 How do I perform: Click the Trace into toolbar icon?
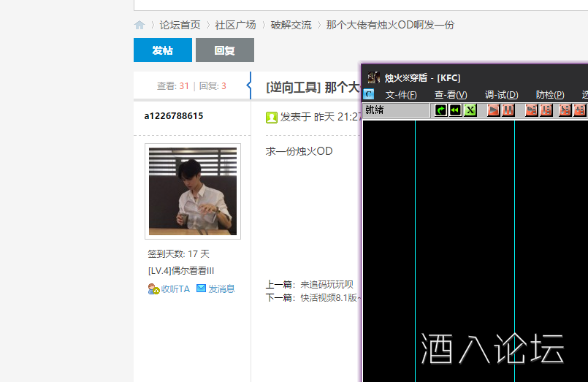point(565,110)
